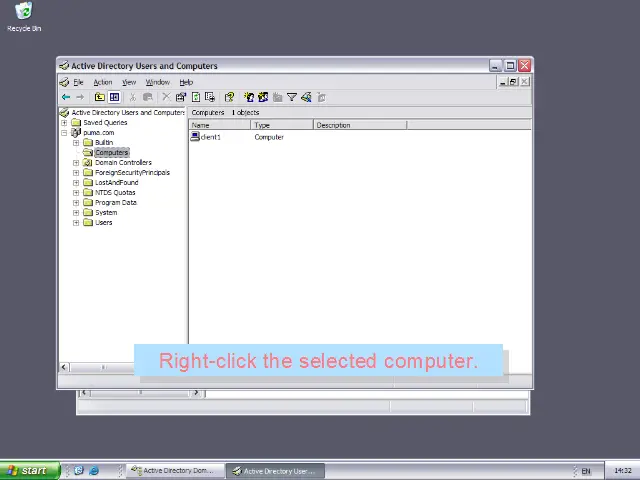Screen dimensions: 640x480
Task: Expand the LostAndFound node
Action: pos(76,182)
